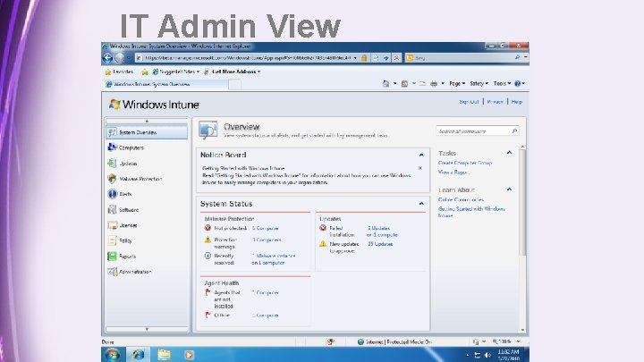Screen dimensions: 644x362
Task: Click the Licenses sidebar icon
Action: (x=112, y=225)
